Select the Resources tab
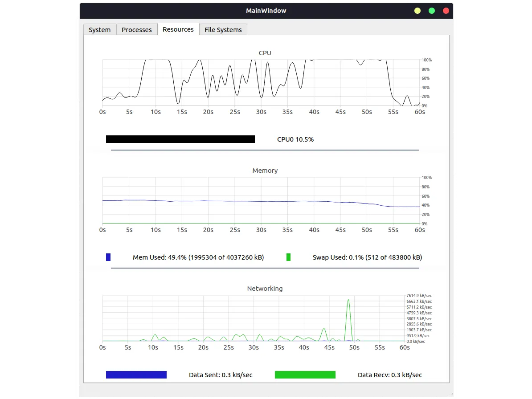Viewport: 532px width, 399px height. click(178, 29)
